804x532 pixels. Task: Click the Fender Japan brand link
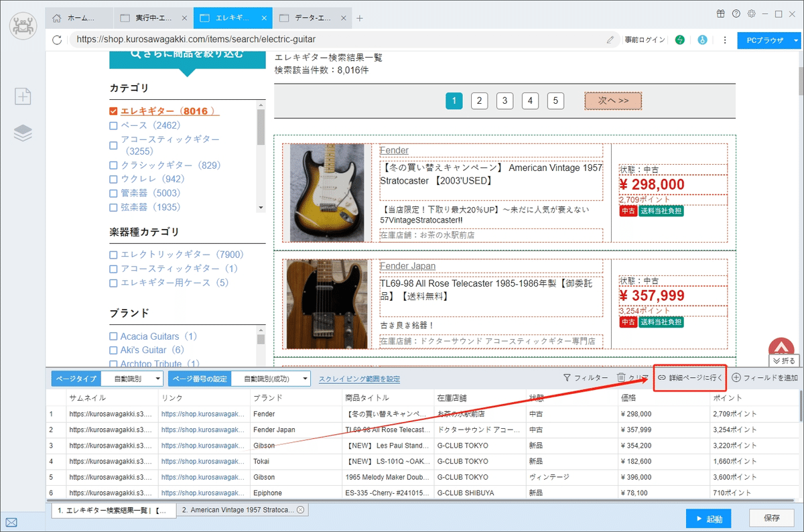[x=407, y=266]
